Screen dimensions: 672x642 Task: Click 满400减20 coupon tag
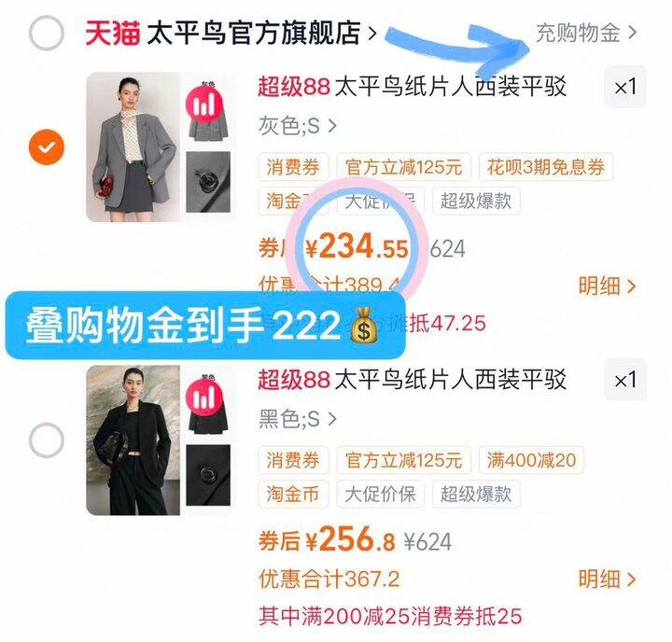tap(531, 460)
